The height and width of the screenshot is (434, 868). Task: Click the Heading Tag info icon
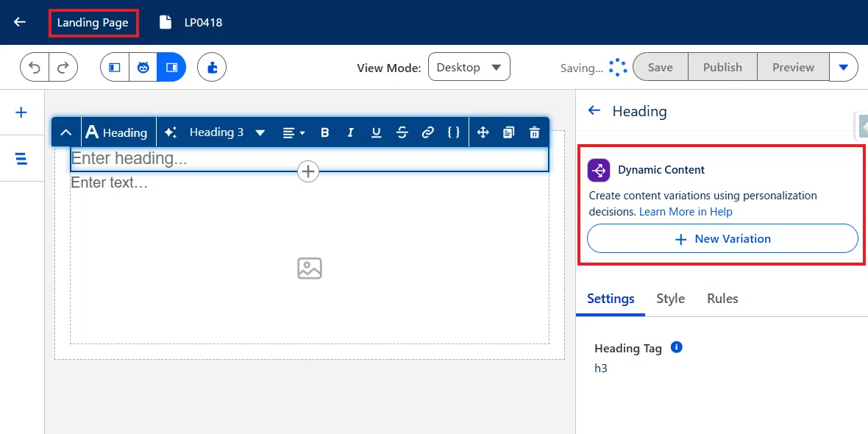(x=676, y=347)
